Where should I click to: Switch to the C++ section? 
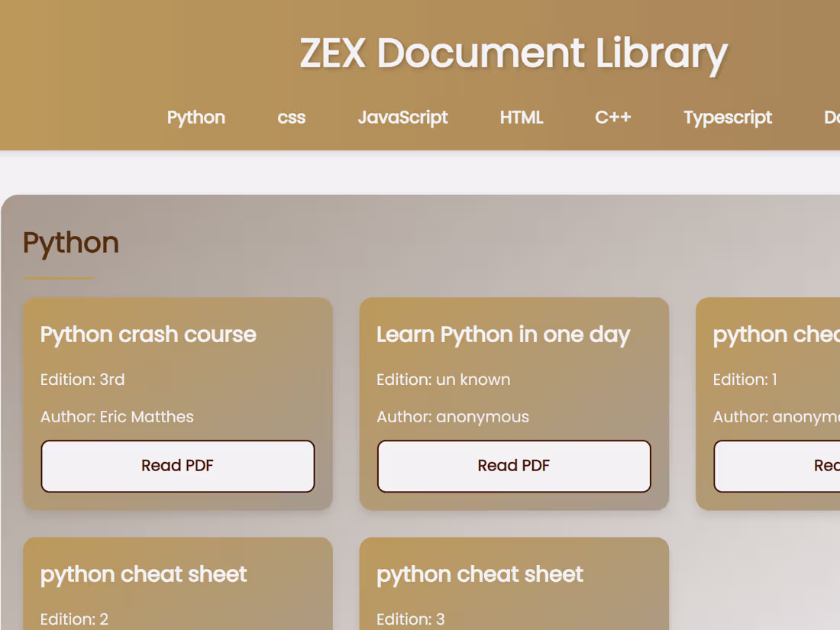click(x=613, y=118)
